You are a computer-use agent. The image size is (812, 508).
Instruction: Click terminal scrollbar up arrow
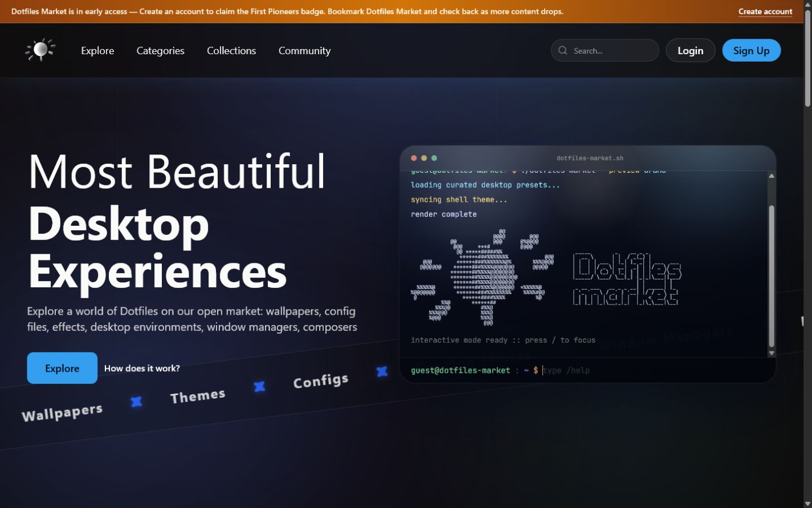tap(772, 176)
